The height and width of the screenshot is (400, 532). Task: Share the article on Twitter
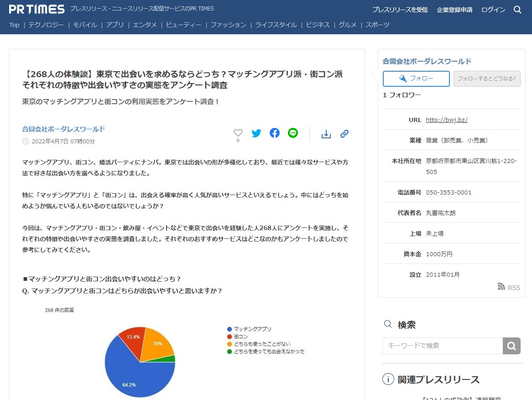pos(256,133)
